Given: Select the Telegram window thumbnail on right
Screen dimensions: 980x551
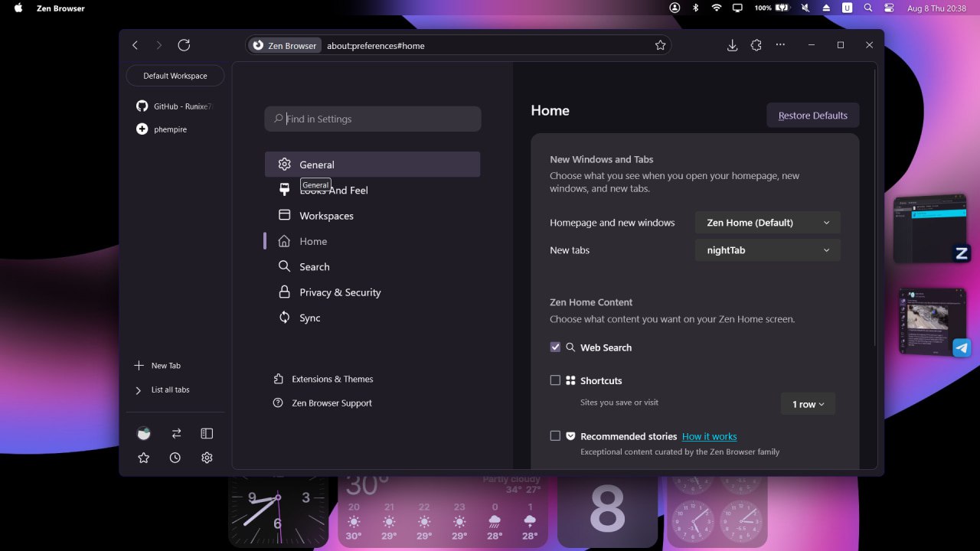Looking at the screenshot, I should (933, 321).
